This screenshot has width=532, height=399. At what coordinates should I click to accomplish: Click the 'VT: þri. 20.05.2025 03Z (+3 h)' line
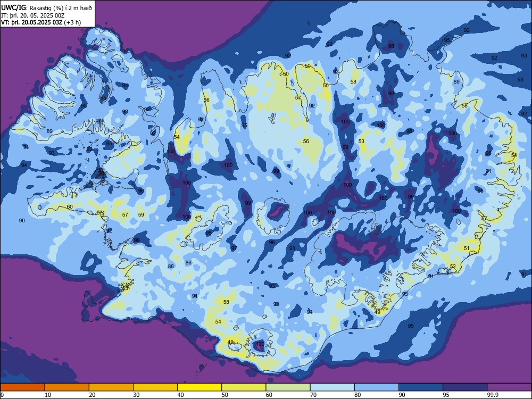(41, 22)
